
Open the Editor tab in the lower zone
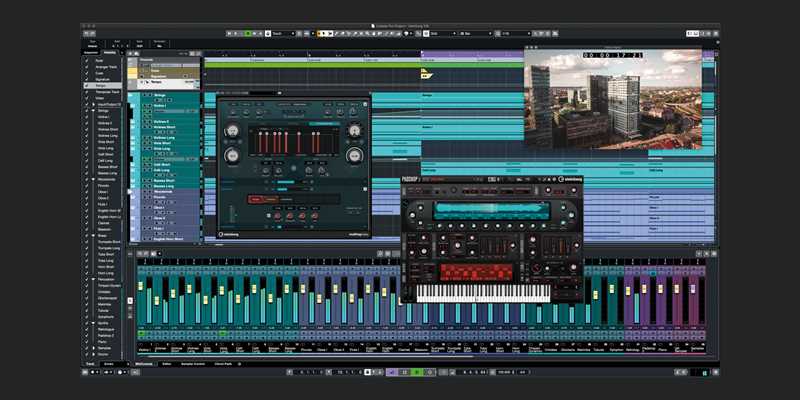point(167,364)
